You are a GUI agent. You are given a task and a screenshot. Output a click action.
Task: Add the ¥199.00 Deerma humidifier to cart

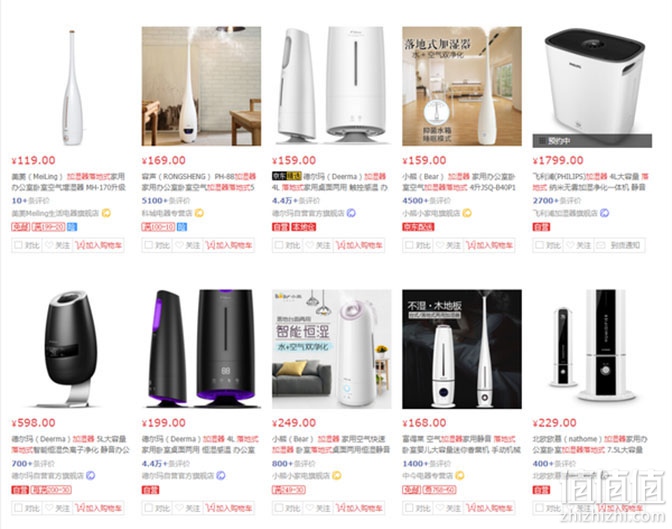click(229, 508)
